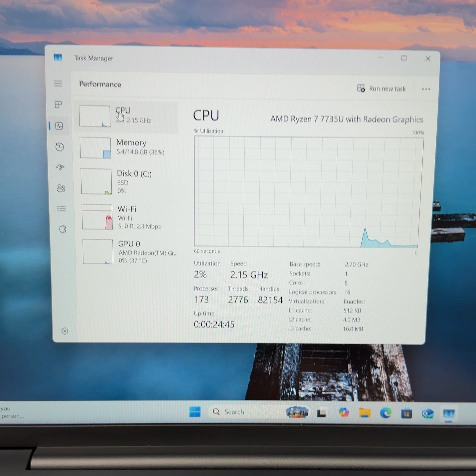The width and height of the screenshot is (476, 476).
Task: Switch to the Users page icon
Action: coord(61,188)
